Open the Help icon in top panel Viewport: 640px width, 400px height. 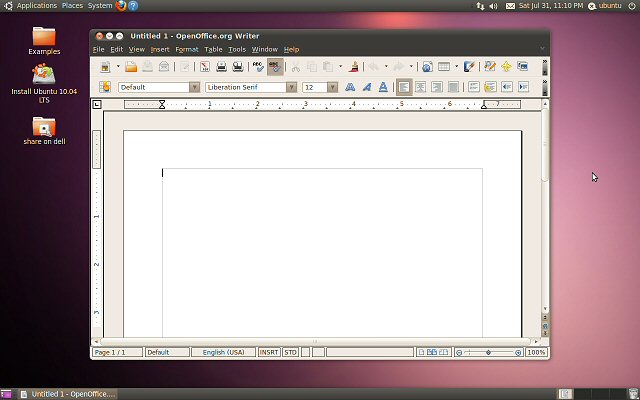click(133, 6)
